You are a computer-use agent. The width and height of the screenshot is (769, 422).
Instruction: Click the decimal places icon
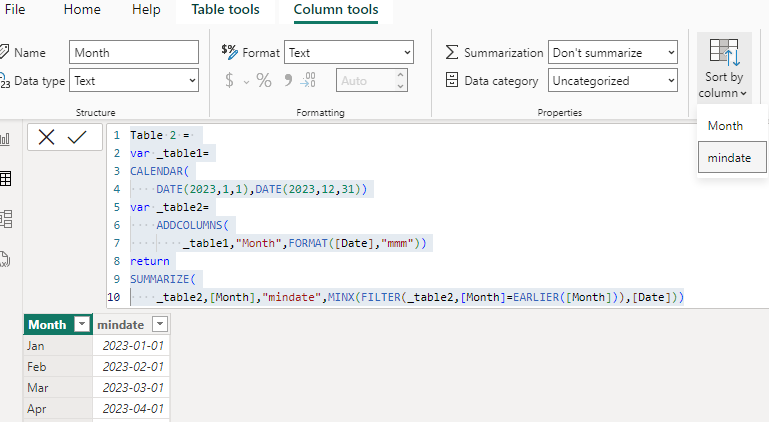[308, 80]
